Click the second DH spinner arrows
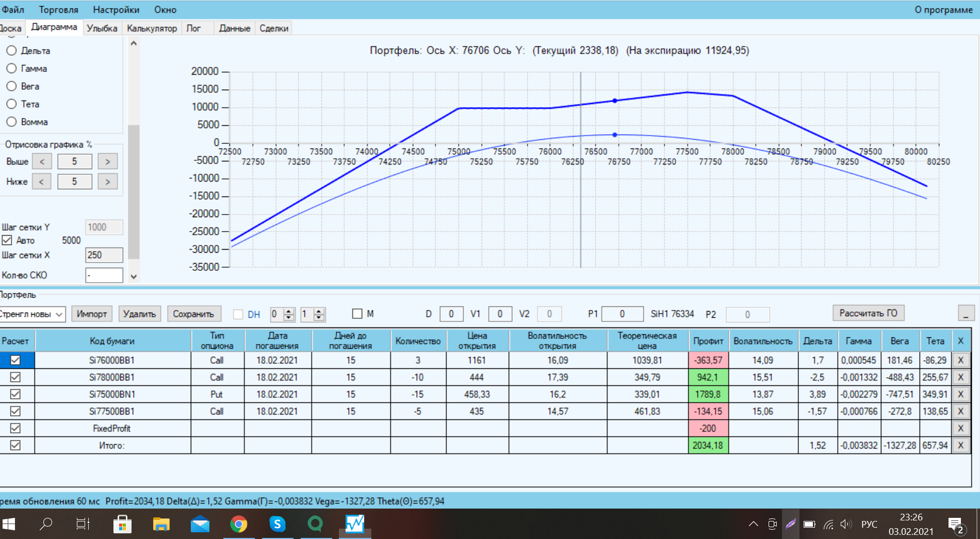 tap(319, 314)
